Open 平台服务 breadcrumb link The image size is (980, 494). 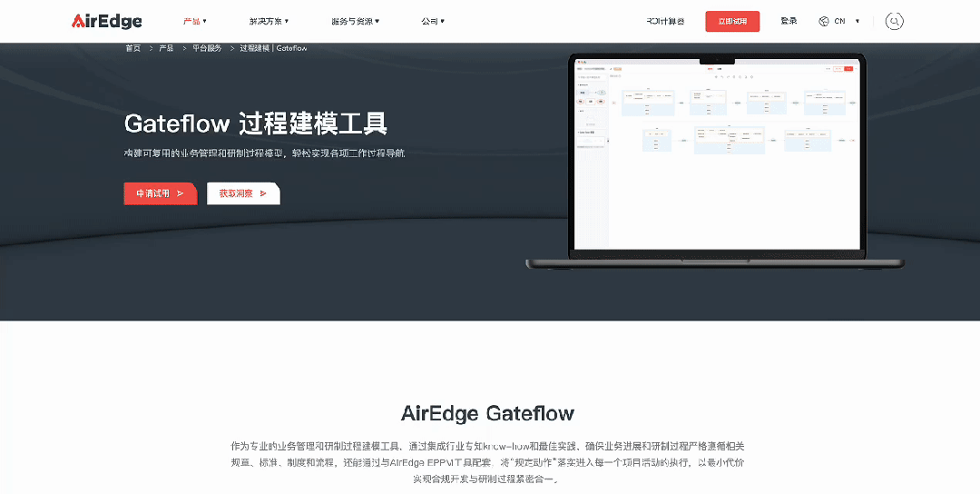tap(207, 48)
